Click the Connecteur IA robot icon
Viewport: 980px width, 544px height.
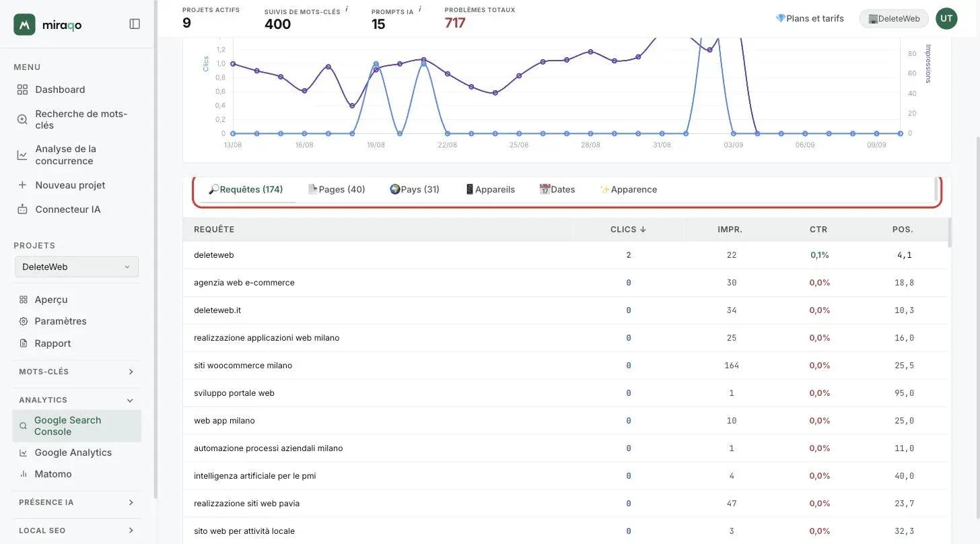point(22,209)
